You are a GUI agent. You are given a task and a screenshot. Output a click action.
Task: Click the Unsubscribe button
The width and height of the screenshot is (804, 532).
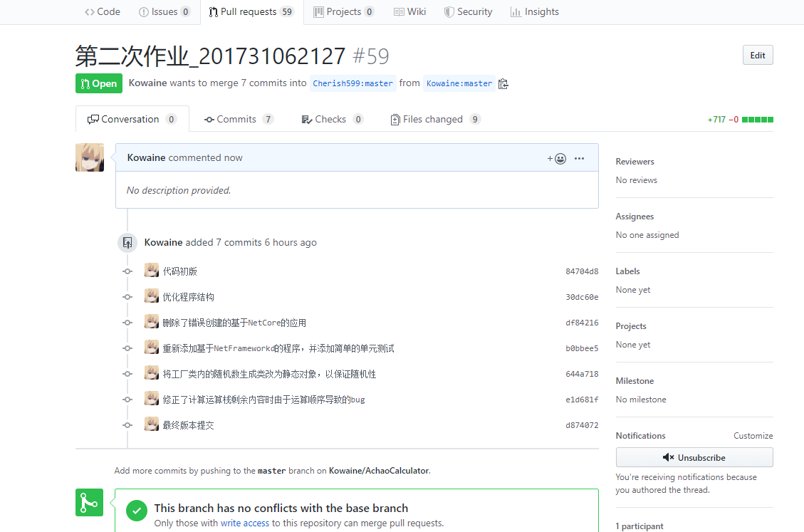[694, 458]
